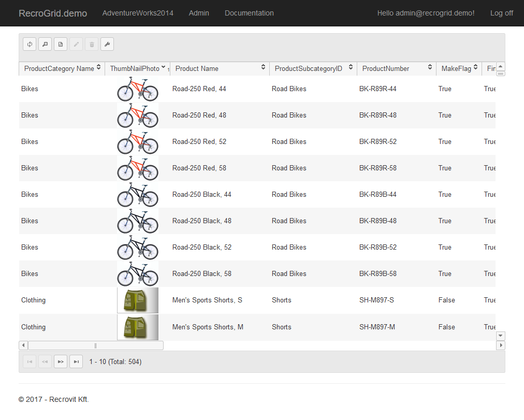
Task: Sort the ProductSubcategoryID column
Action: pyautogui.click(x=351, y=67)
